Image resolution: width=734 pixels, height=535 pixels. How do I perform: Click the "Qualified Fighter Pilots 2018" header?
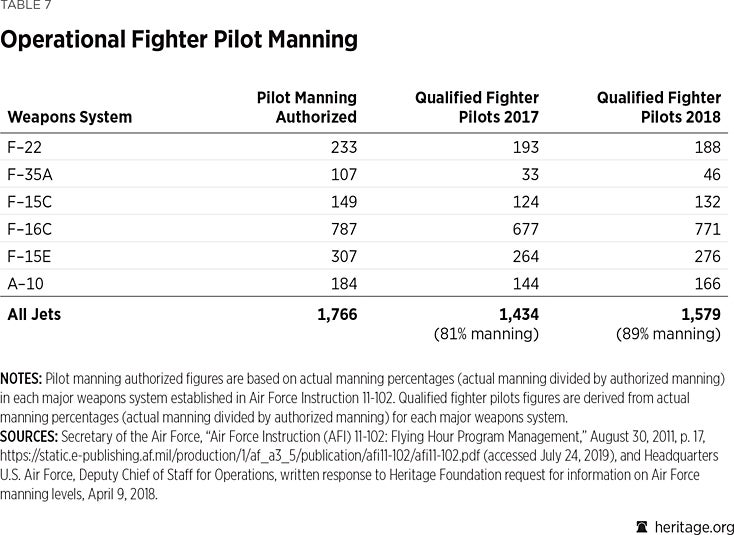658,107
